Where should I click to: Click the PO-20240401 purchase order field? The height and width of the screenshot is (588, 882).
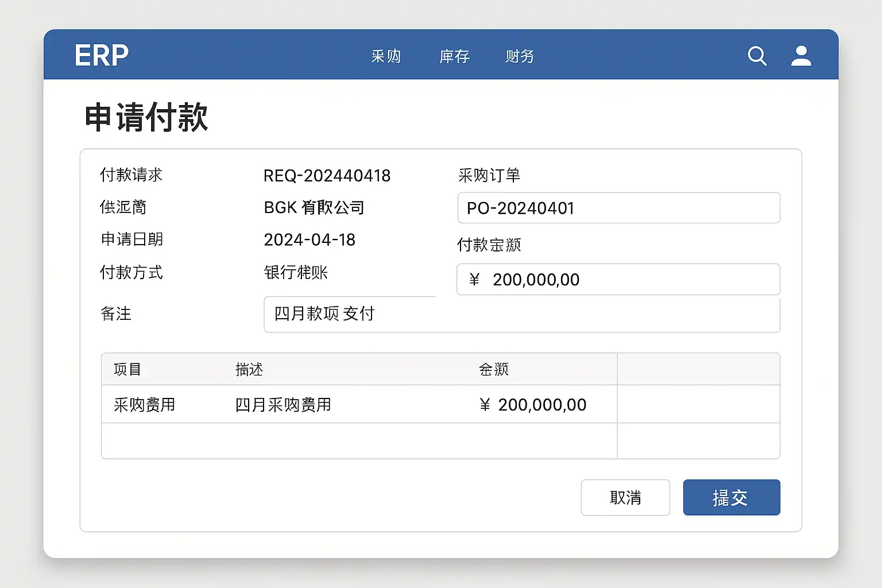click(x=618, y=208)
